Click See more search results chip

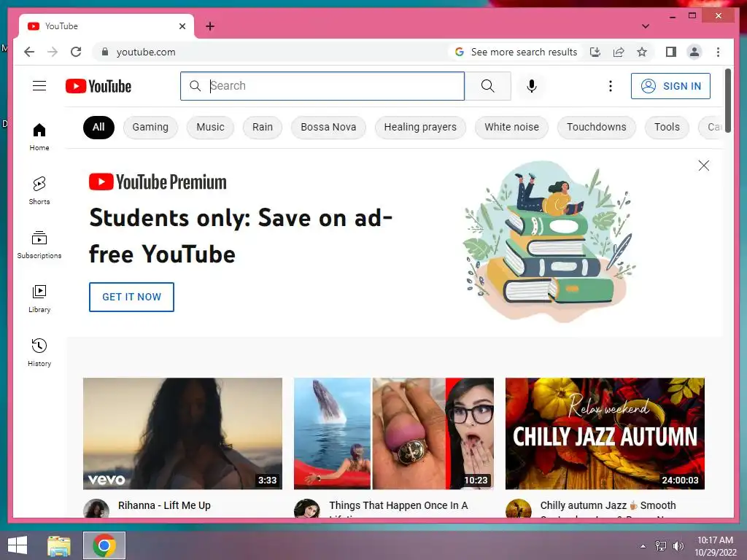516,52
